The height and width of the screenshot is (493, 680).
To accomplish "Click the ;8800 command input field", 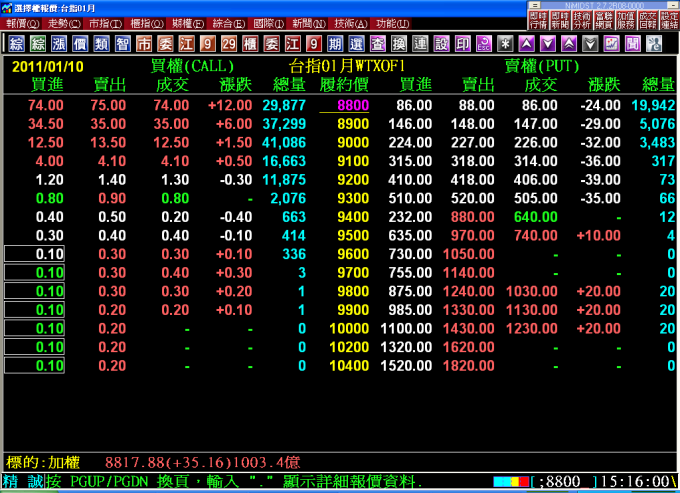I will (564, 481).
